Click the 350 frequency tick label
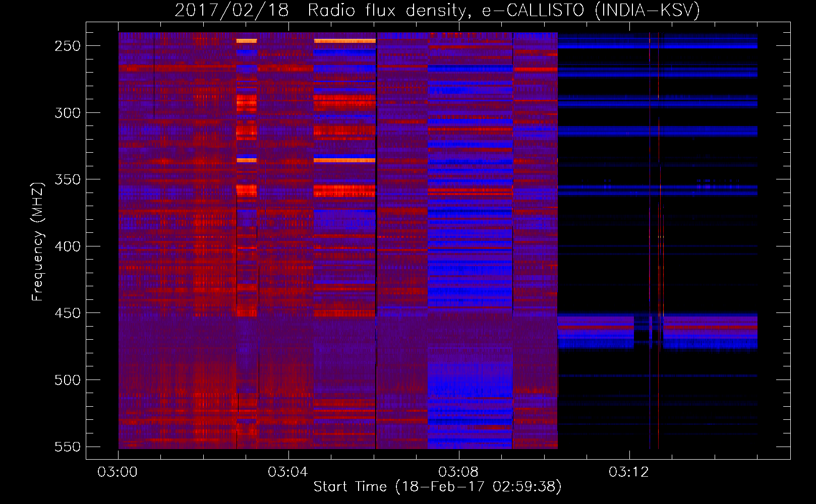Screen dimensions: 816x504 click(68, 179)
